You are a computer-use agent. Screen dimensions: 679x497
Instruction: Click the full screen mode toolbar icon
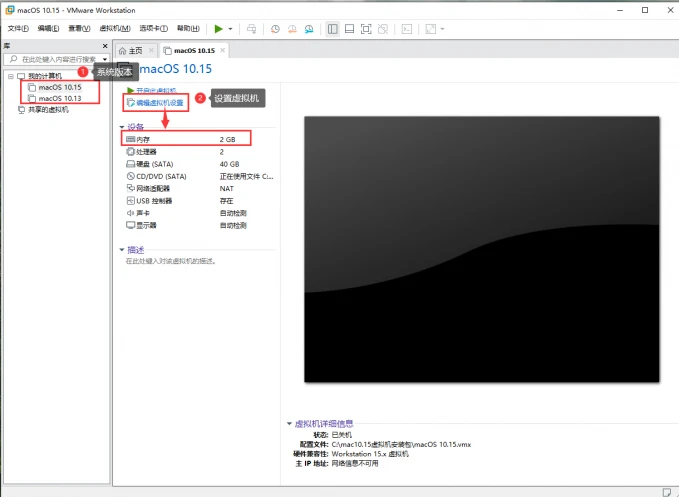(x=366, y=29)
